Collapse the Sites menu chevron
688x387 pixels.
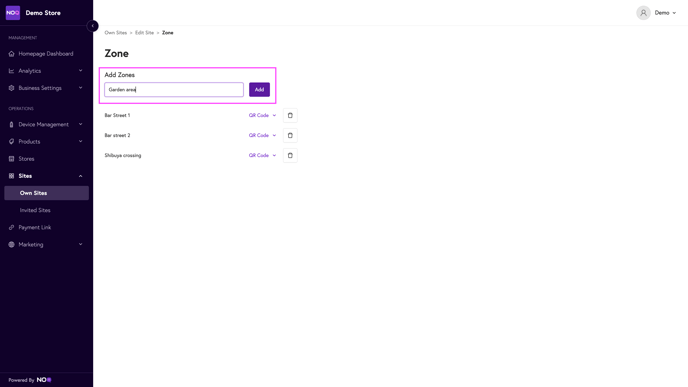[80, 176]
